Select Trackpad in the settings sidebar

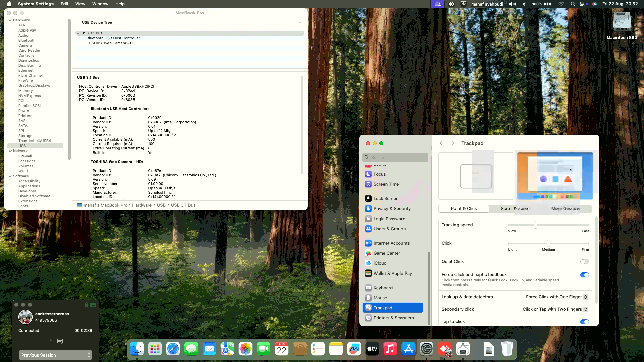pos(392,308)
